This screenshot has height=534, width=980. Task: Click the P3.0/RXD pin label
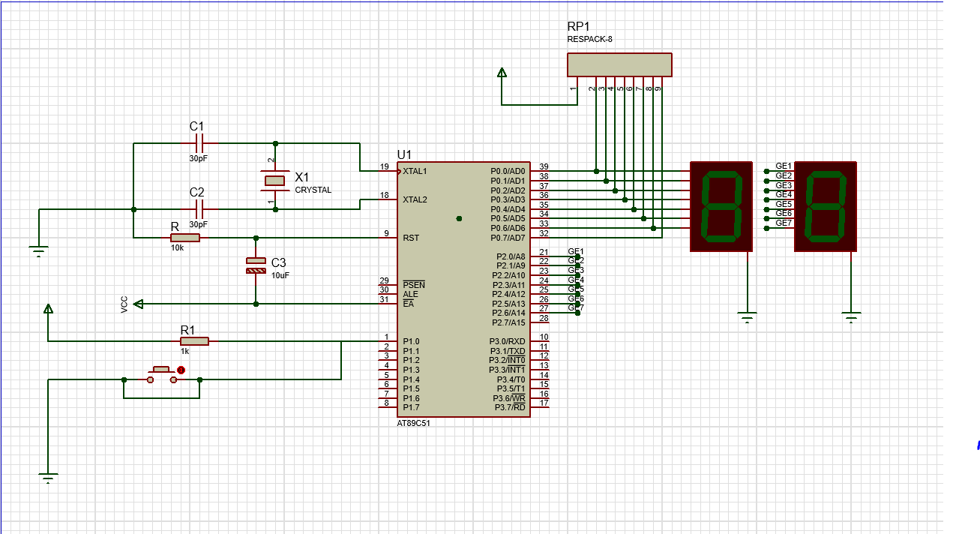tap(508, 341)
